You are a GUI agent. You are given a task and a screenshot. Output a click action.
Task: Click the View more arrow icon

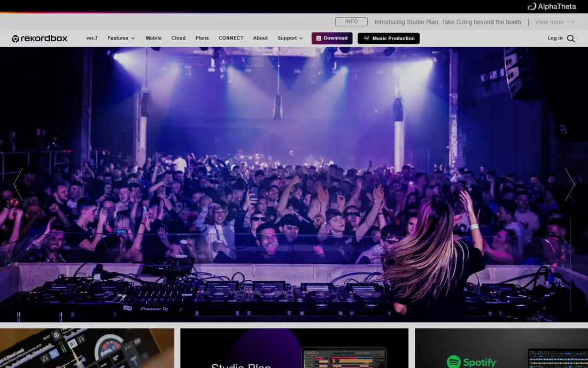point(571,22)
